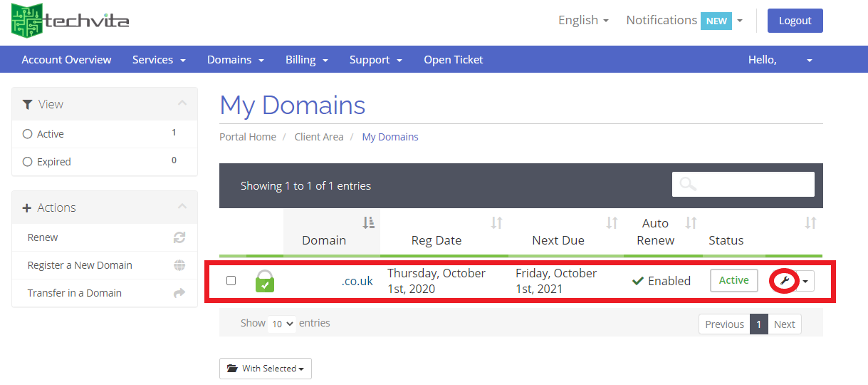Image resolution: width=868 pixels, height=385 pixels.
Task: Click the Enabled auto renew cell
Action: (662, 281)
